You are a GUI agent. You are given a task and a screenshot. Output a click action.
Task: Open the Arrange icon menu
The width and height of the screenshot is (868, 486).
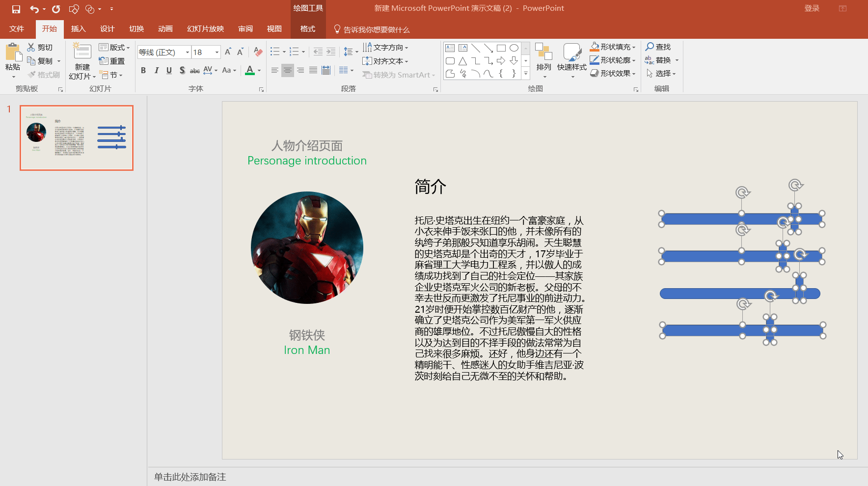[543, 60]
